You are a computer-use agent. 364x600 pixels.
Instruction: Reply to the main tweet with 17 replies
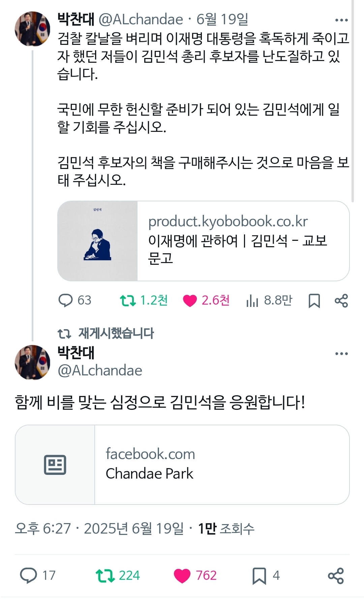click(29, 575)
